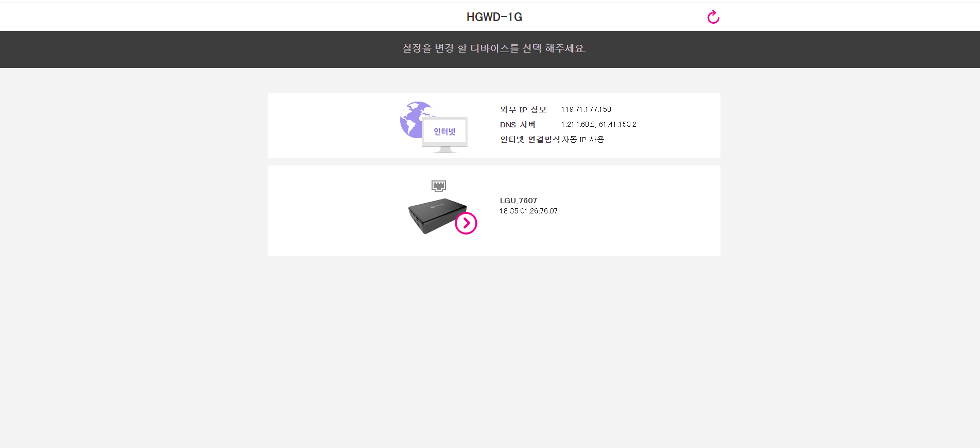Image resolution: width=980 pixels, height=448 pixels.
Task: Click the 자동 IP 사용 value
Action: pos(583,139)
